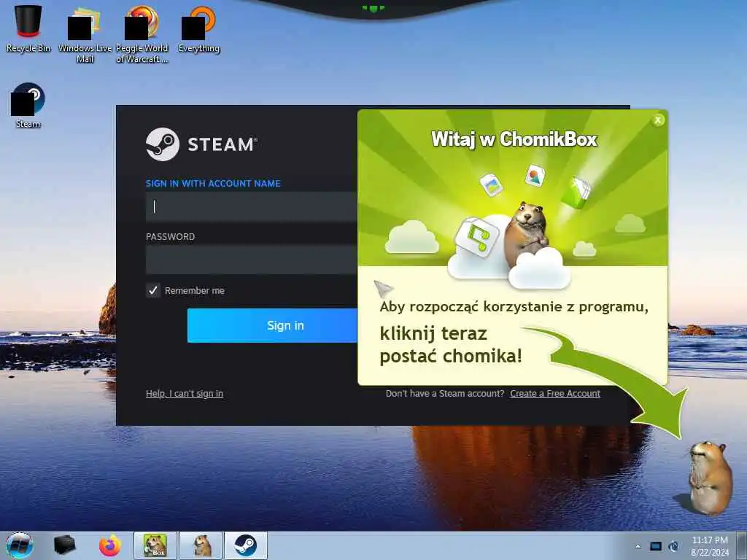Switch to ChomikBox taskbar button

pos(155,545)
